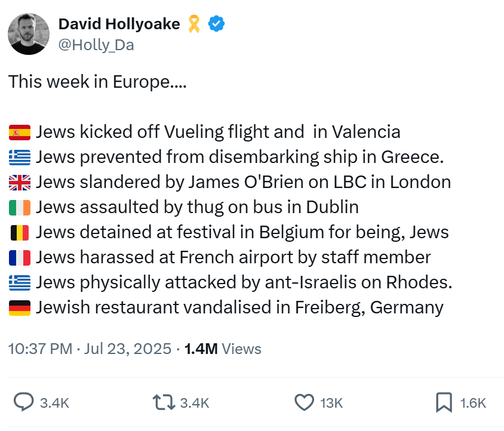Bookmark the post with the bookmark icon
This screenshot has height=431, width=504.
coord(444,402)
